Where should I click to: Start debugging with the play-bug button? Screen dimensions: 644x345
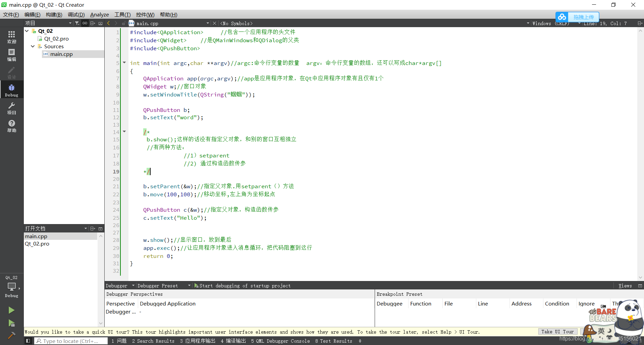coord(11,323)
